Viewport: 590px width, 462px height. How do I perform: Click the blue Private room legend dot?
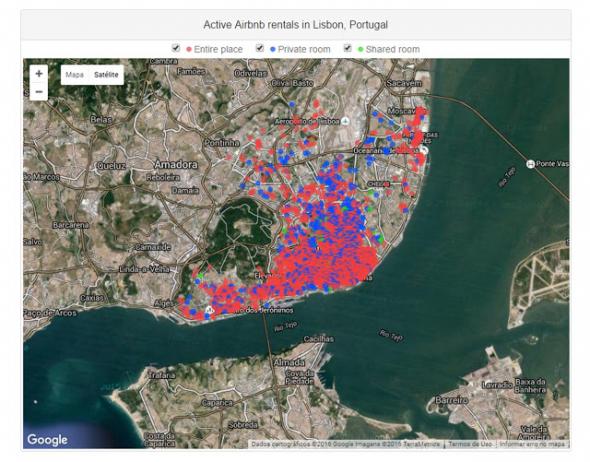273,49
